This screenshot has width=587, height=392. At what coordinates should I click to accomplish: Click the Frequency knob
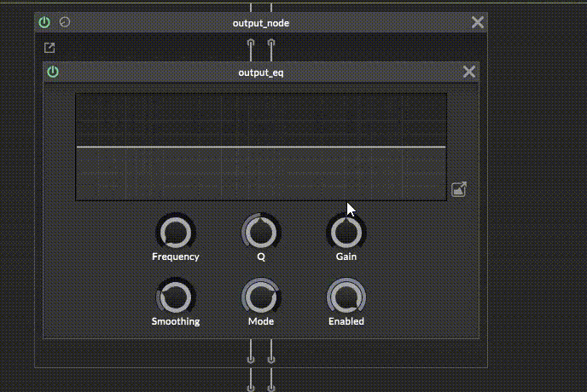pyautogui.click(x=176, y=232)
